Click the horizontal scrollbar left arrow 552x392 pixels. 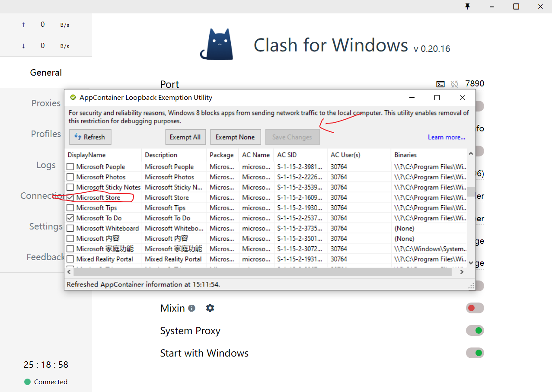[x=69, y=272]
